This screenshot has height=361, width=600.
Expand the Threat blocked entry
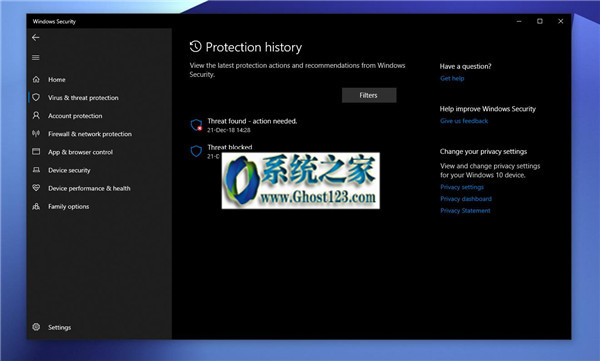pos(230,147)
